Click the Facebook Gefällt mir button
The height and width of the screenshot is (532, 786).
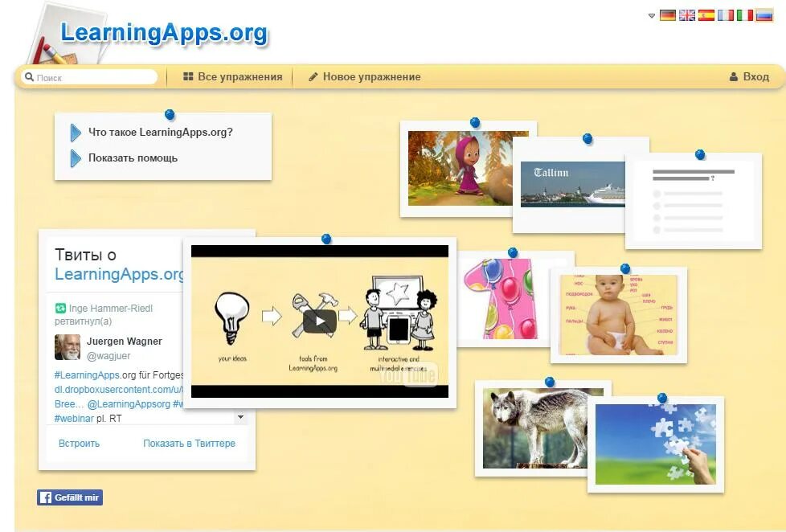(x=70, y=497)
